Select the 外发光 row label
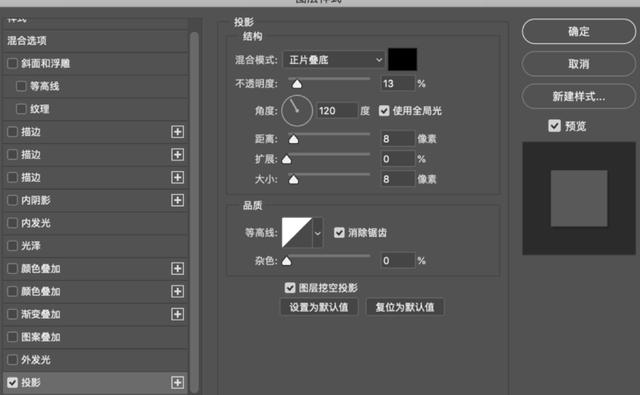Screen dimensions: 640x395 tap(36, 359)
